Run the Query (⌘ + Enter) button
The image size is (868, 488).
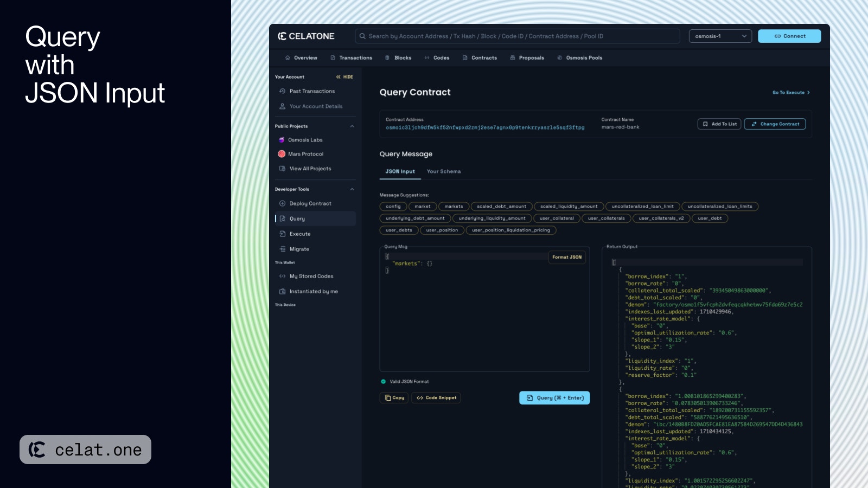pyautogui.click(x=554, y=398)
